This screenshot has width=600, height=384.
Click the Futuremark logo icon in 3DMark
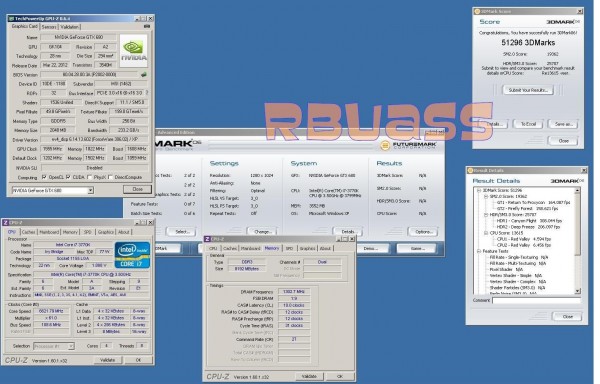click(385, 146)
